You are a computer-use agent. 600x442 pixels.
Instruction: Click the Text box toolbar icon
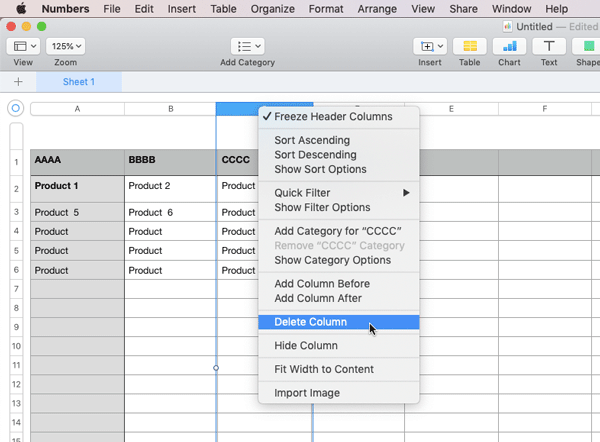[x=548, y=46]
